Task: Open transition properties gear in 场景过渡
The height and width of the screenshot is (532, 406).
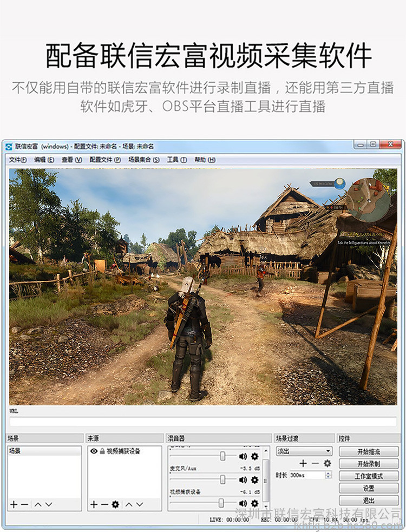Action: click(328, 463)
